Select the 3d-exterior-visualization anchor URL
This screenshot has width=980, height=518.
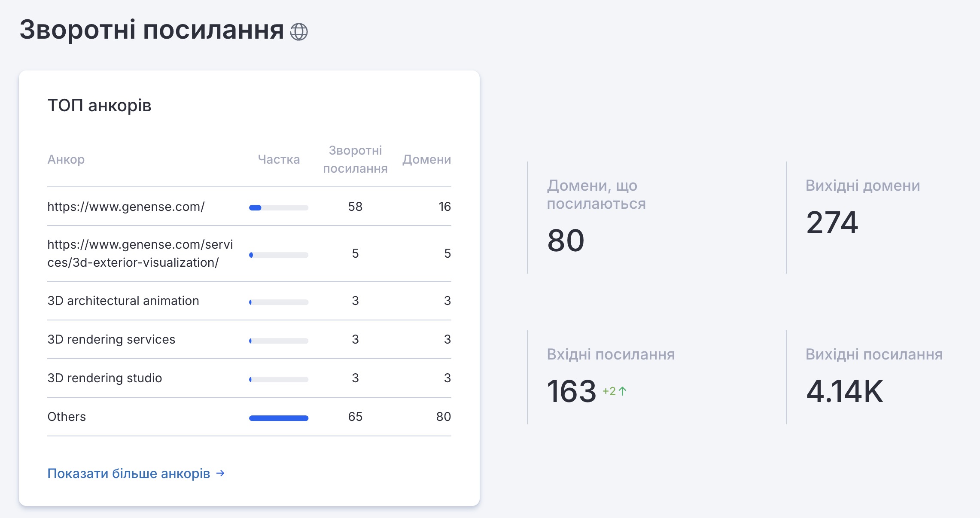tap(140, 253)
